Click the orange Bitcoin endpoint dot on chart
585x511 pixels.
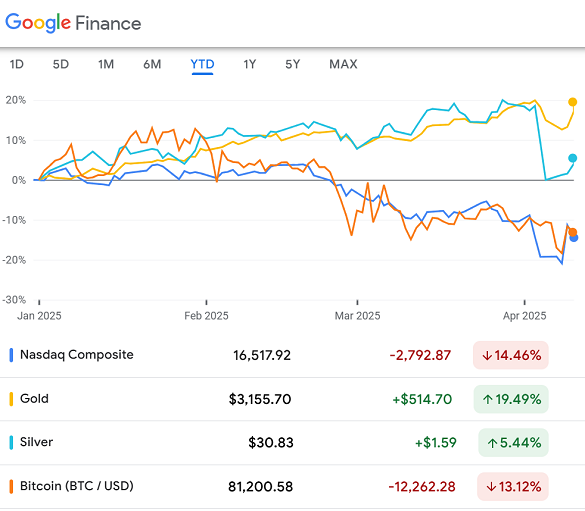[x=573, y=233]
